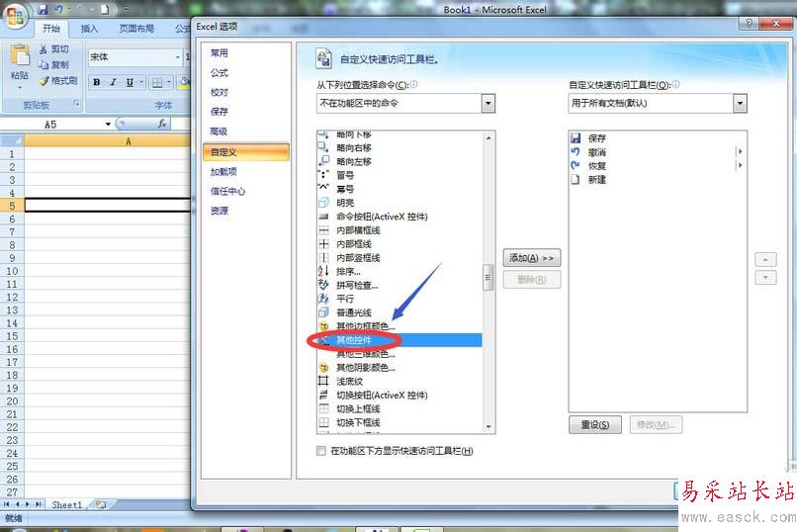
Task: Click the 格式刷 format painter icon
Action: [44, 81]
